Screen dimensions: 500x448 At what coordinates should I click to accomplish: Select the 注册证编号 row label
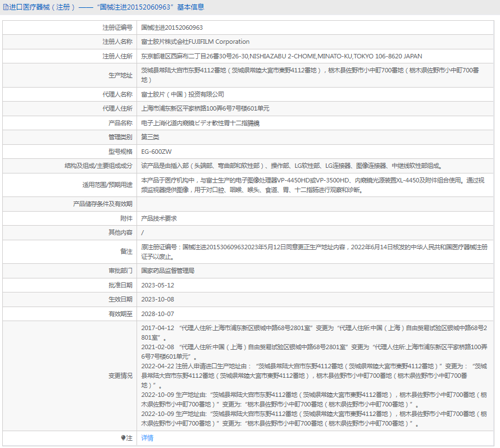coord(117,28)
